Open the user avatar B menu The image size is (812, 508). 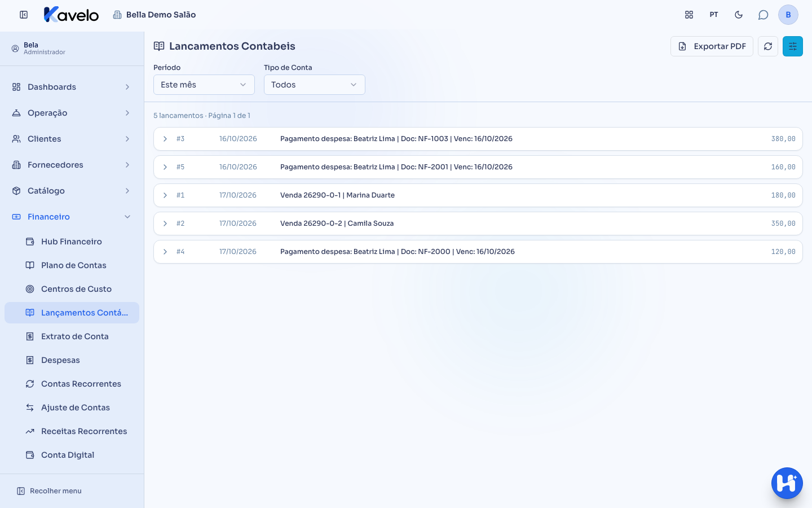[788, 15]
